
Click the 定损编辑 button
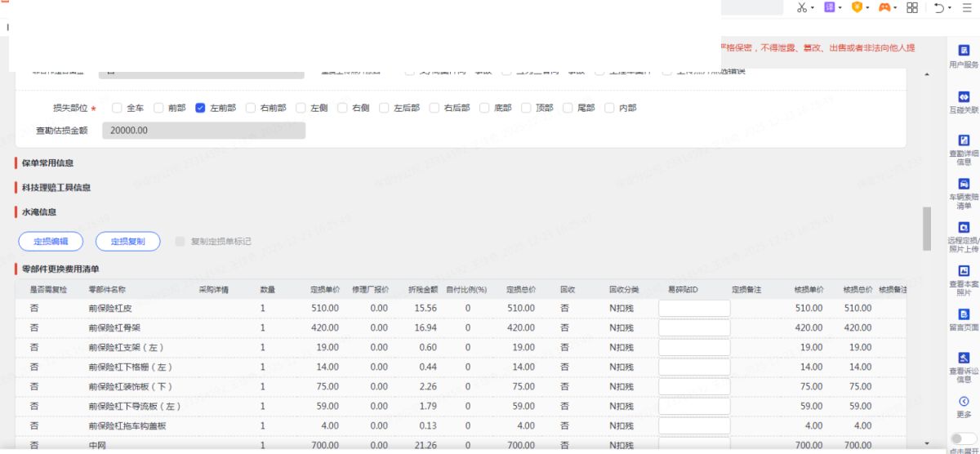pos(51,241)
